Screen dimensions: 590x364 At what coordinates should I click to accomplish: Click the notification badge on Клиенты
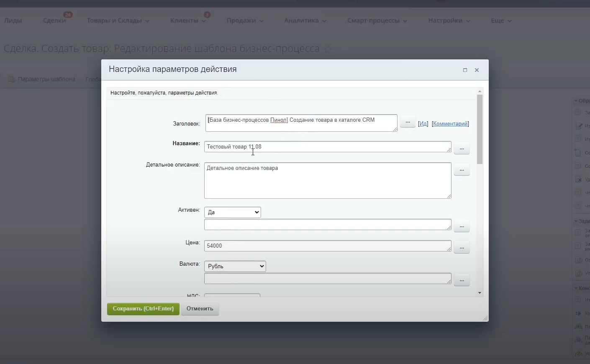coord(207,14)
